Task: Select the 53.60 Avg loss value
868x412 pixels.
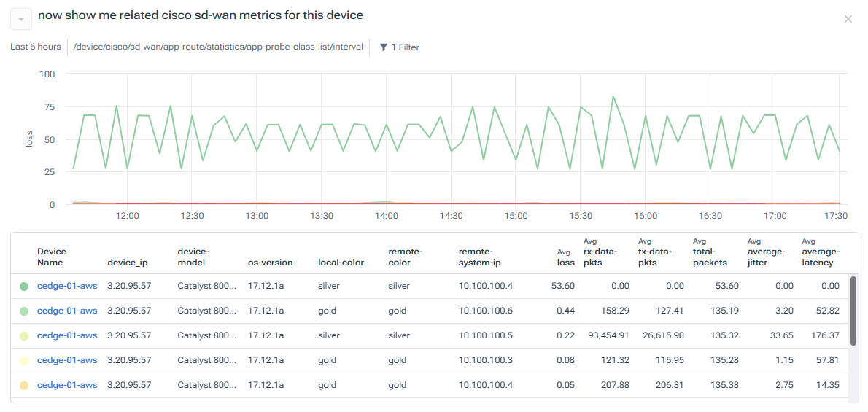Action: click(564, 287)
